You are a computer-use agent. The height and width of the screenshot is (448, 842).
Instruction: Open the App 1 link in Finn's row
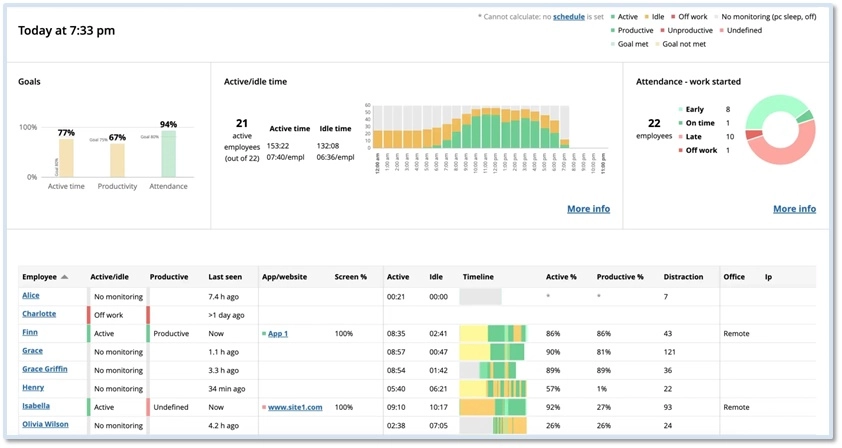coord(278,333)
